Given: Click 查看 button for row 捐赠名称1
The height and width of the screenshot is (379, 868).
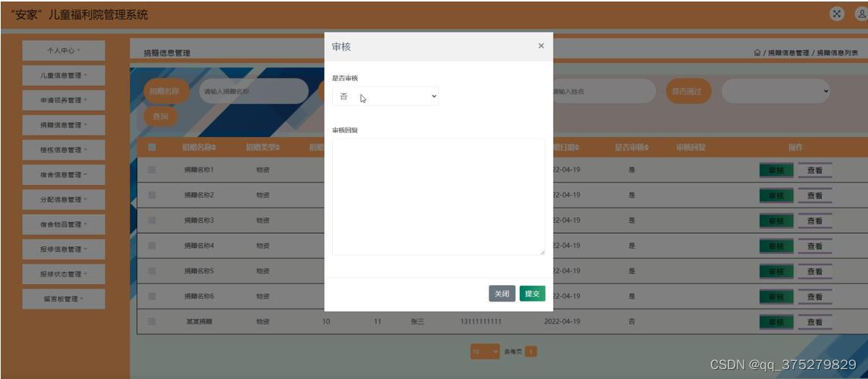Looking at the screenshot, I should 814,171.
